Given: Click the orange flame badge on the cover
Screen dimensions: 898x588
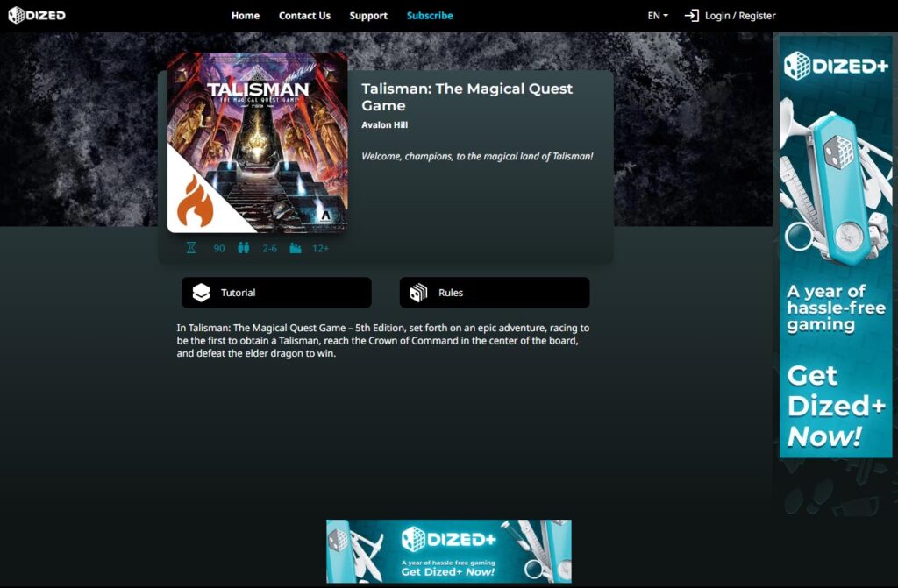Looking at the screenshot, I should click(195, 202).
